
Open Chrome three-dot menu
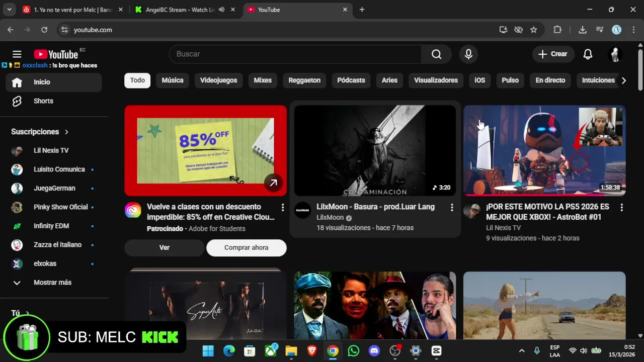pyautogui.click(x=633, y=30)
